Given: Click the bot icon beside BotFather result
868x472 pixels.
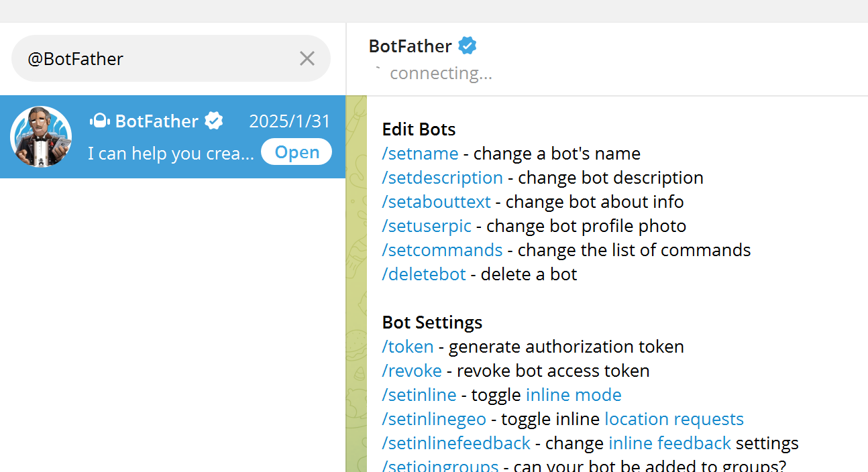Looking at the screenshot, I should click(x=99, y=121).
